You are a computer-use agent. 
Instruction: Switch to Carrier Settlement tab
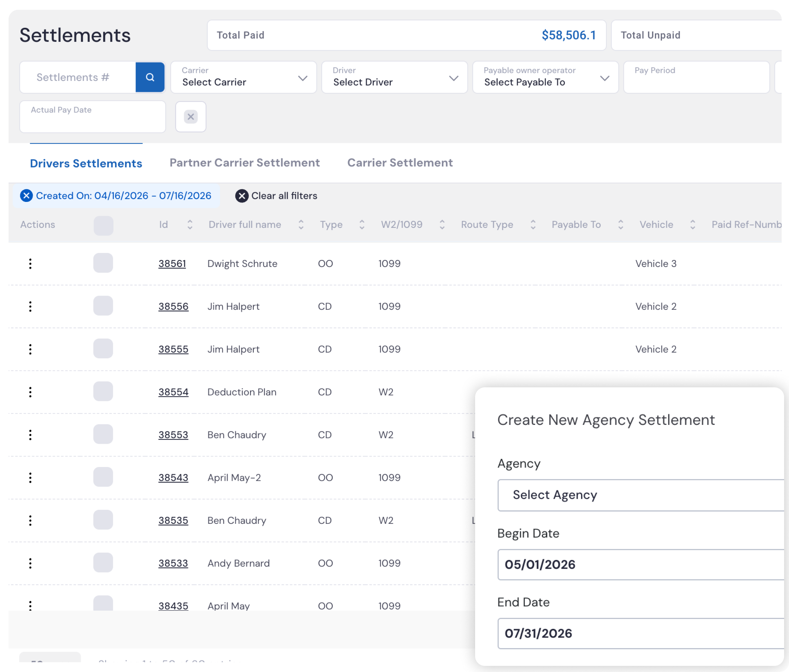coord(400,163)
